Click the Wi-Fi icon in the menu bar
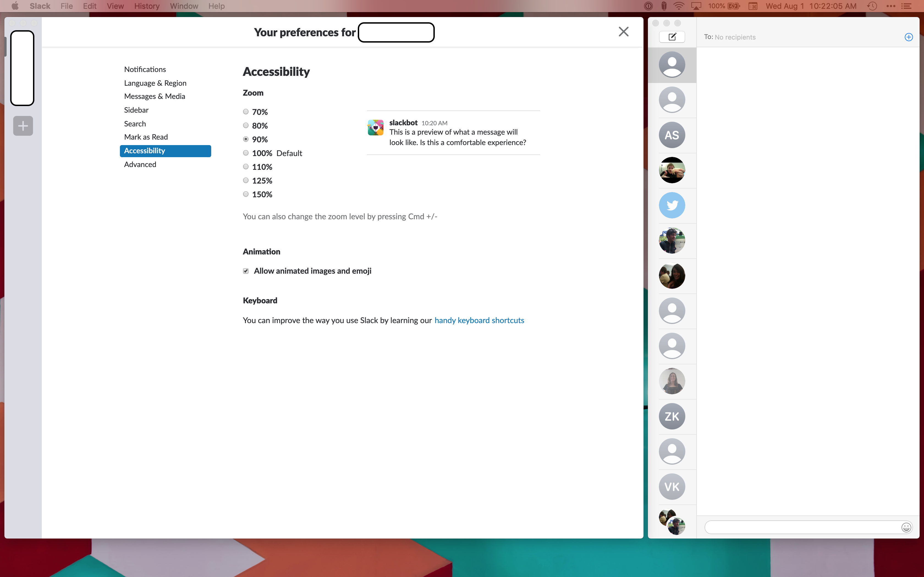This screenshot has height=577, width=924. pos(679,6)
